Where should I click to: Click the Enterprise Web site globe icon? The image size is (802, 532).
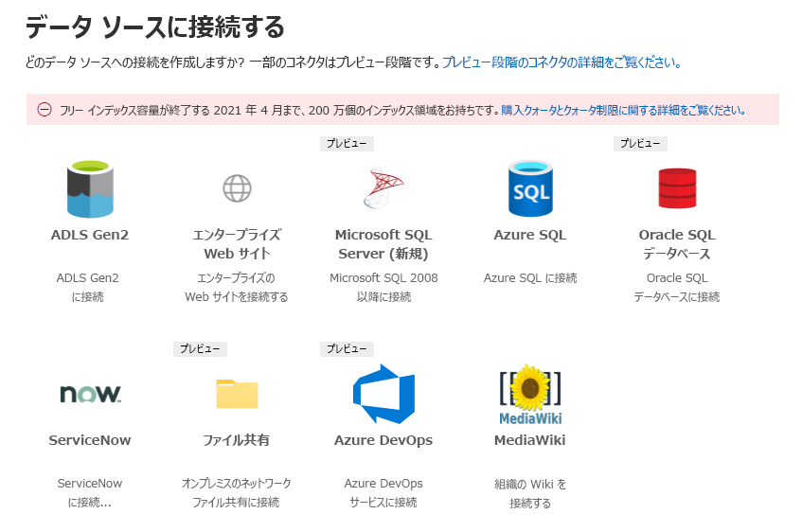(237, 188)
